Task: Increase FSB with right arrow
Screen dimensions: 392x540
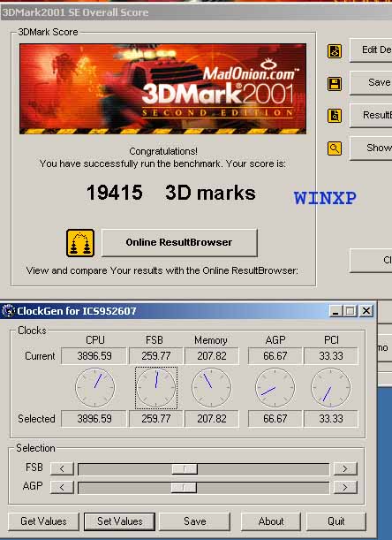Action: [x=345, y=468]
